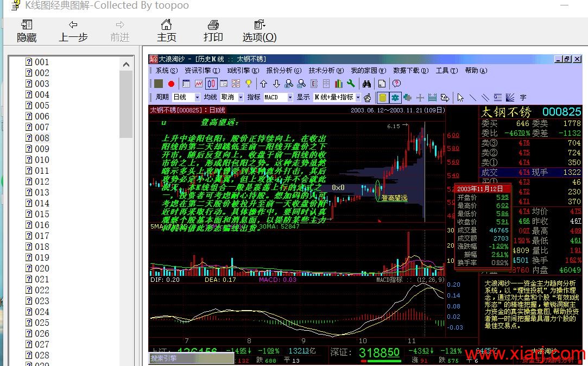This screenshot has height=366, width=588.
Task: Select the fan lines tool
Action: click(x=510, y=98)
